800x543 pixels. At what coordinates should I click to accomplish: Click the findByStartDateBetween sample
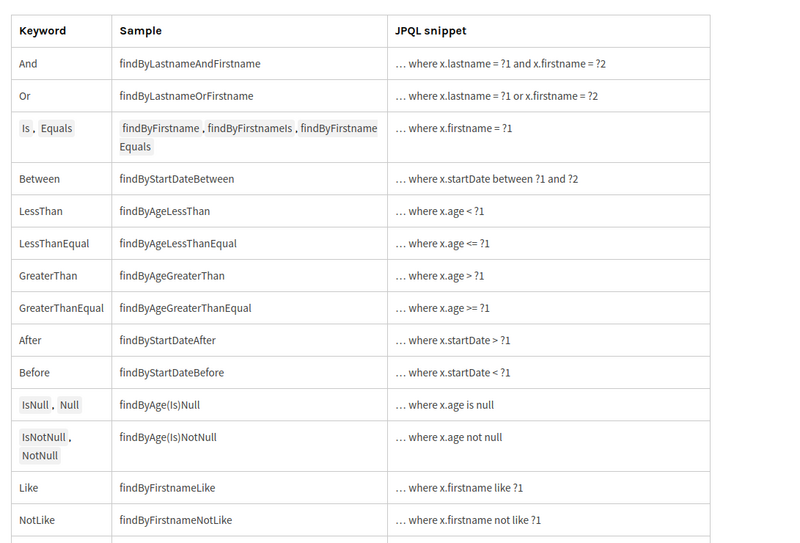pyautogui.click(x=177, y=180)
